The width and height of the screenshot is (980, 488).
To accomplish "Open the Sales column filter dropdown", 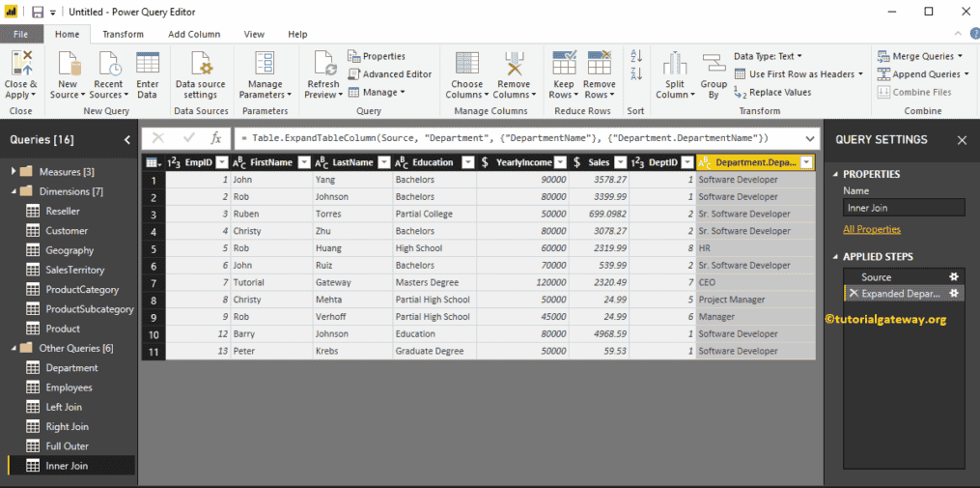I will point(620,162).
